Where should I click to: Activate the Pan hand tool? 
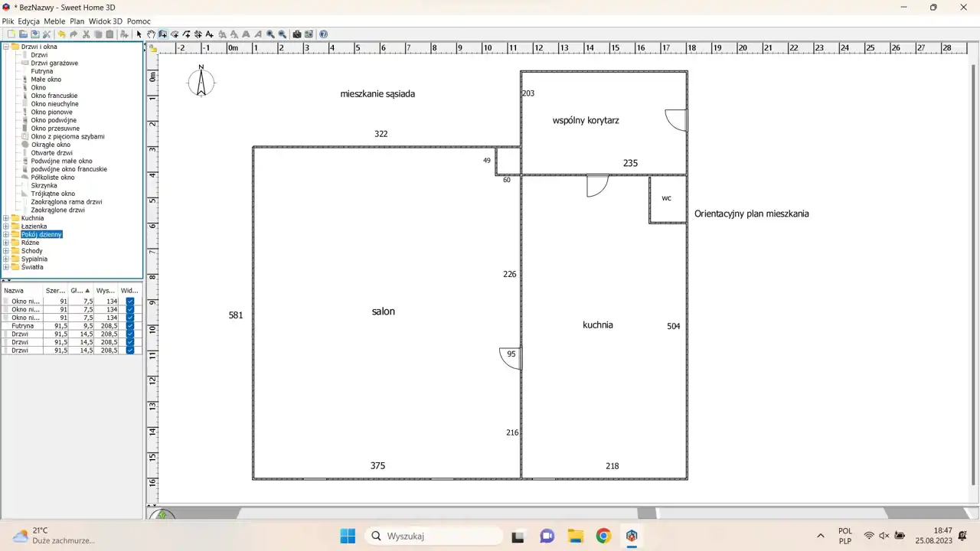click(x=151, y=34)
